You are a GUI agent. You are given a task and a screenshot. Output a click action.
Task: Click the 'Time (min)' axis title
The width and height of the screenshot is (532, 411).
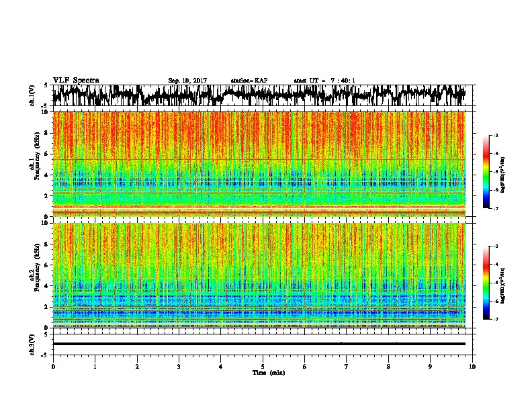(269, 373)
